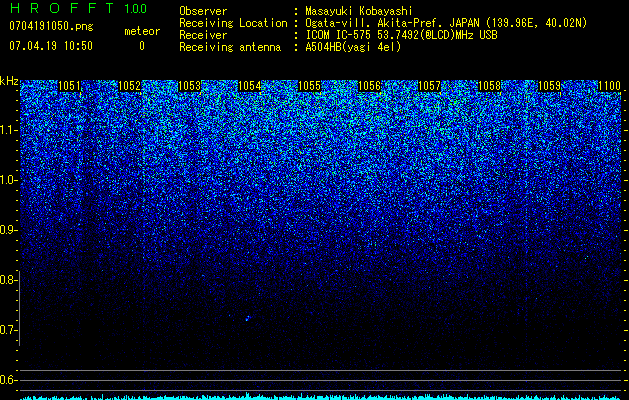Click observer name Masayuki Kobayashi

359,11
